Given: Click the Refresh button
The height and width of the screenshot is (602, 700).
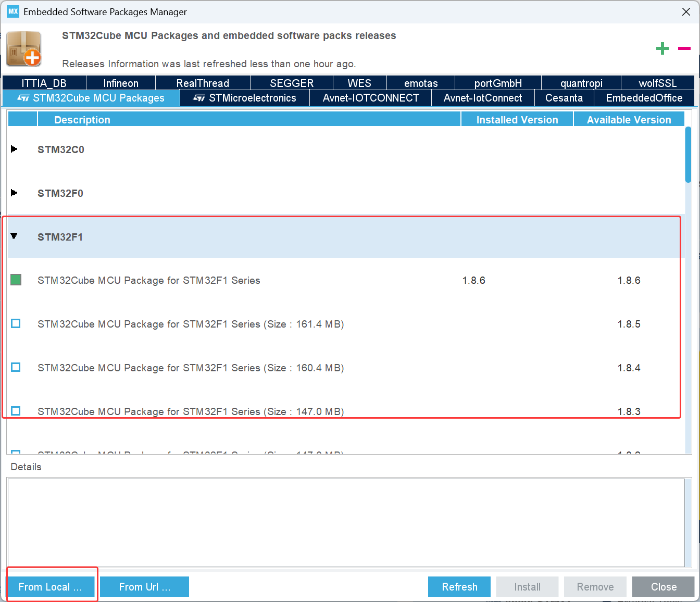Looking at the screenshot, I should pyautogui.click(x=459, y=587).
